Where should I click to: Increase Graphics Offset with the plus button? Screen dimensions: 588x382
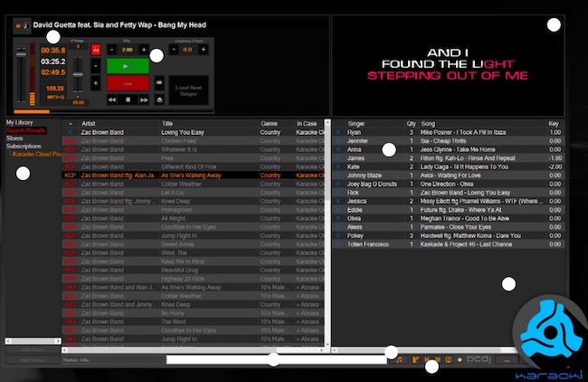click(x=204, y=50)
